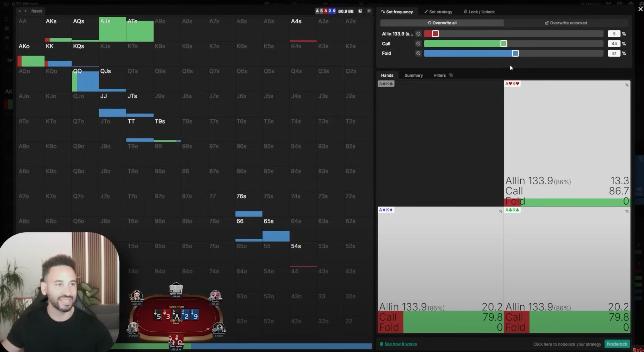Click the forward arrow beside Reset
This screenshot has height=352, width=644.
[25, 11]
